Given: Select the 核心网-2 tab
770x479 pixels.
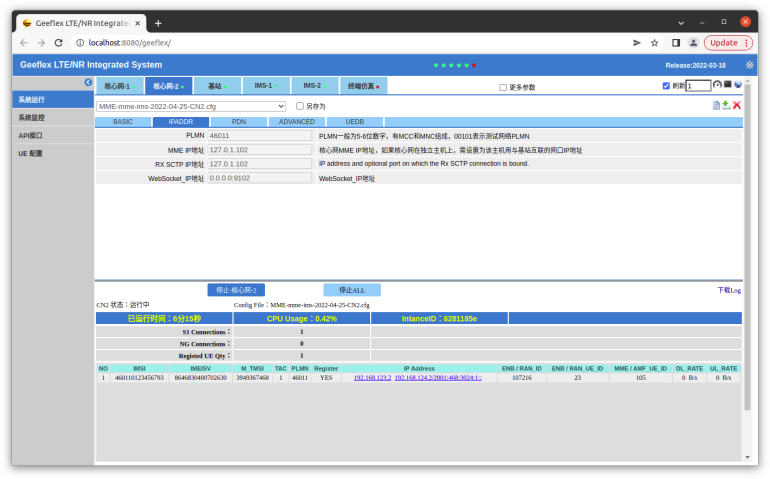Looking at the screenshot, I should pos(168,86).
